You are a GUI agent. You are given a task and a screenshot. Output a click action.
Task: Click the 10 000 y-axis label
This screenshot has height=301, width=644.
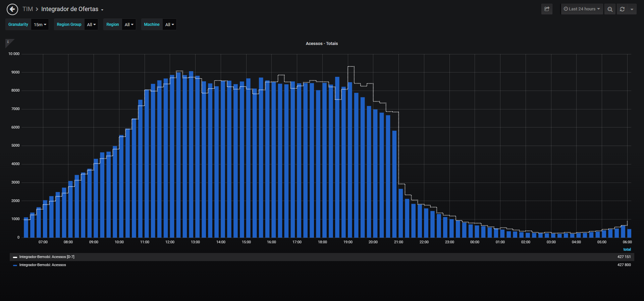click(x=14, y=54)
